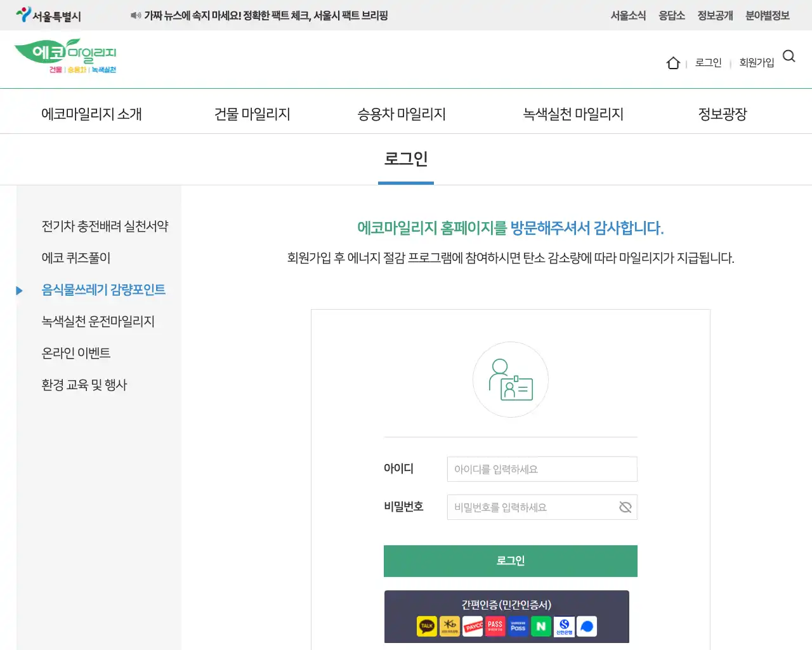The image size is (812, 650).
Task: Open 승용차 마일리지 menu
Action: pos(402,114)
